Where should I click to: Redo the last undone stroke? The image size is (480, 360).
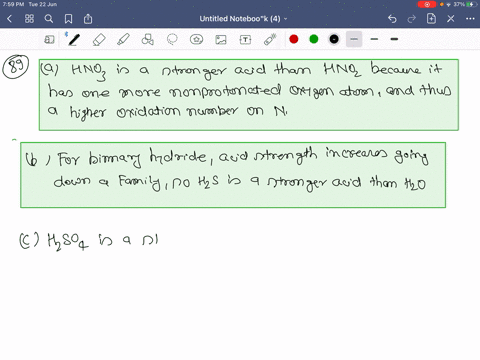click(412, 19)
